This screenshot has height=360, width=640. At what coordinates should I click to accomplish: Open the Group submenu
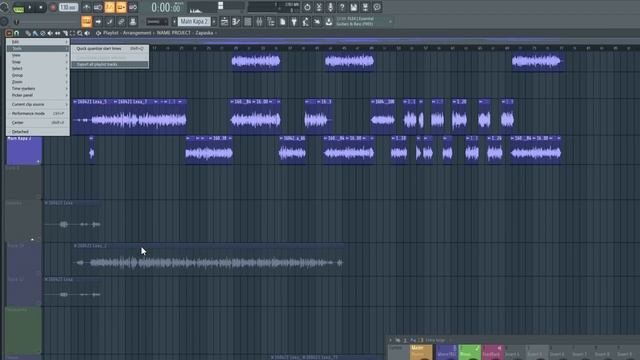(x=38, y=75)
